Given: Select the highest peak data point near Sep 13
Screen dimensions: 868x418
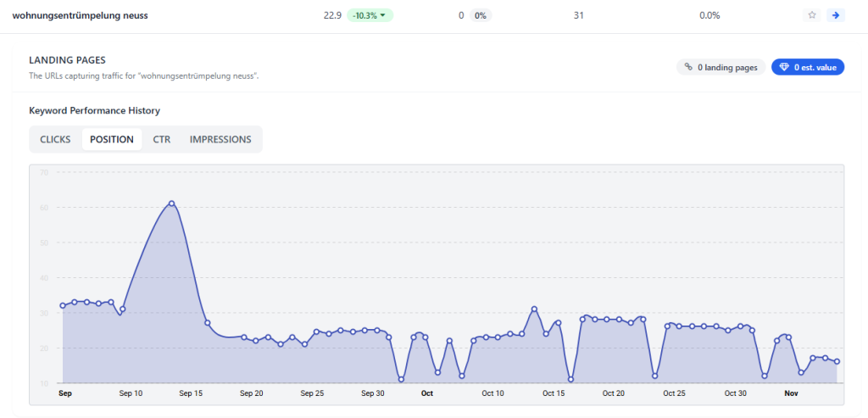Looking at the screenshot, I should (171, 203).
